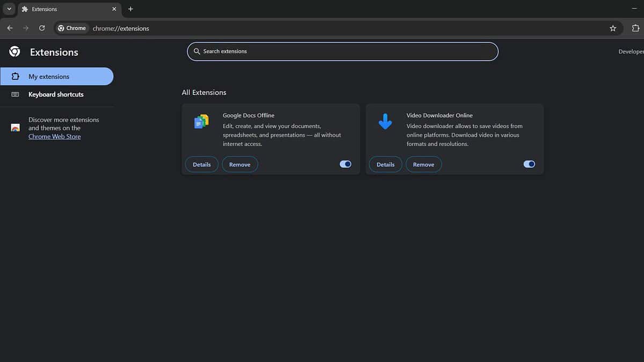Viewport: 644px width, 362px height.
Task: Expand the tab search dropdown arrow
Action: 9,9
